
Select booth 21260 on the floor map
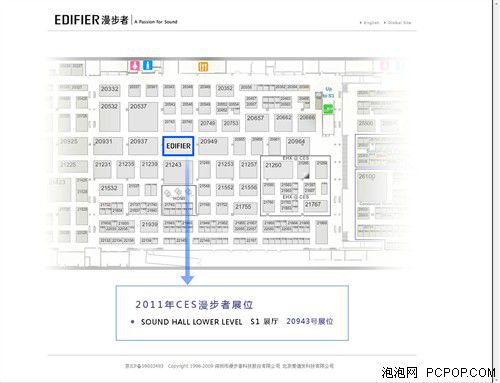pyautogui.click(x=278, y=170)
